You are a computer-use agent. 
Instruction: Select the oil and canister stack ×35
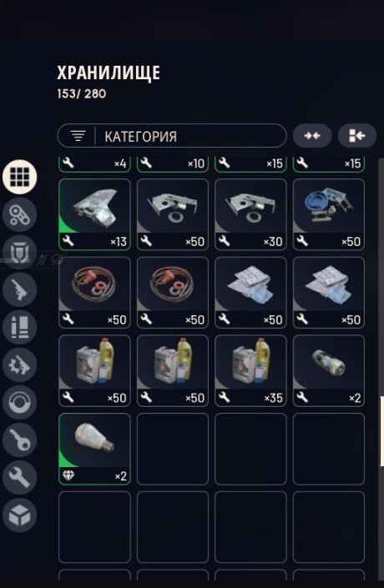[x=250, y=371]
